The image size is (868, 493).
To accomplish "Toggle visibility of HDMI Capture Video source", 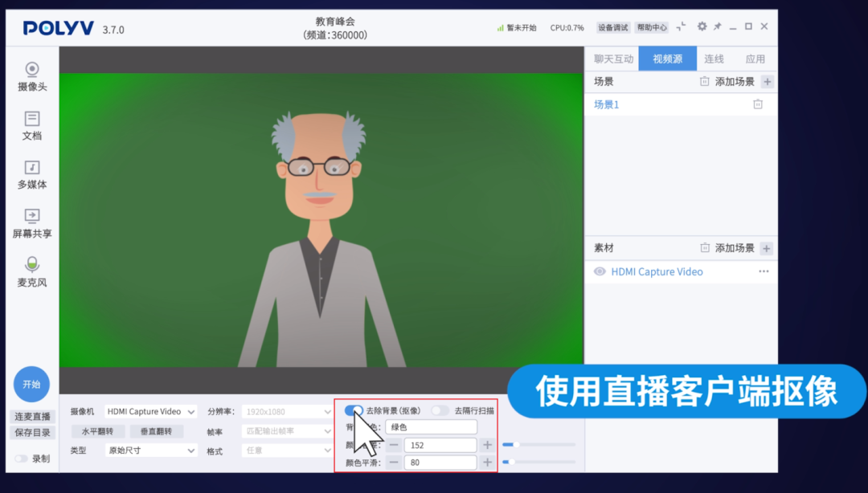I will [x=599, y=271].
